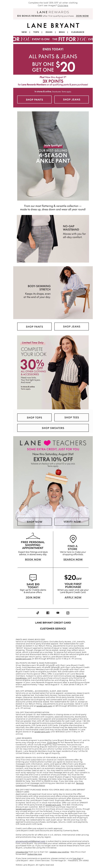Follow the APPLY NOW credit card link
The width and height of the screenshot is (106, 868).
click(x=73, y=597)
